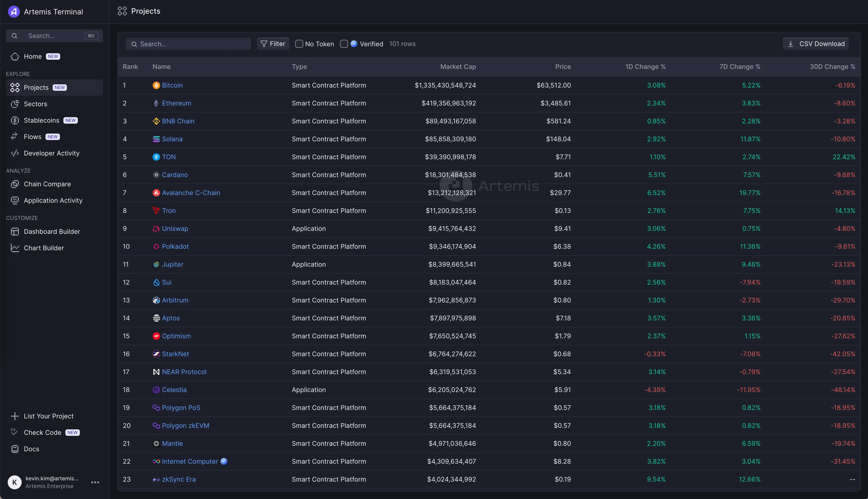Viewport: 868px width, 499px height.
Task: Focus the projects table Search field
Action: pos(188,44)
